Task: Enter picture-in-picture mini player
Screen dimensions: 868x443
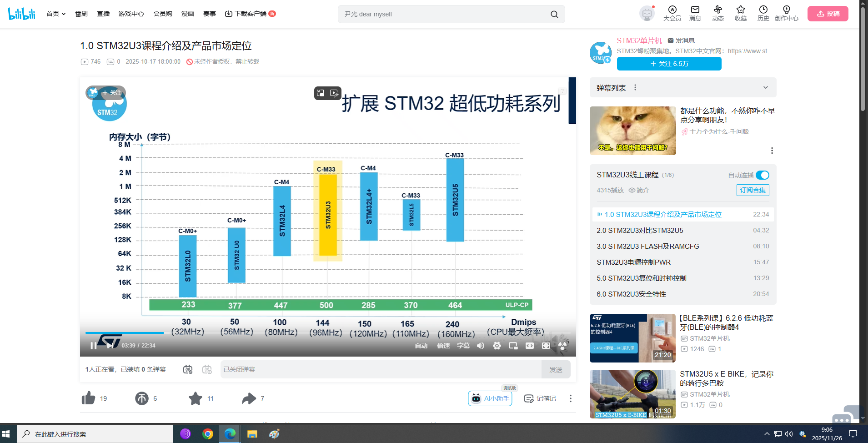Action: [513, 346]
